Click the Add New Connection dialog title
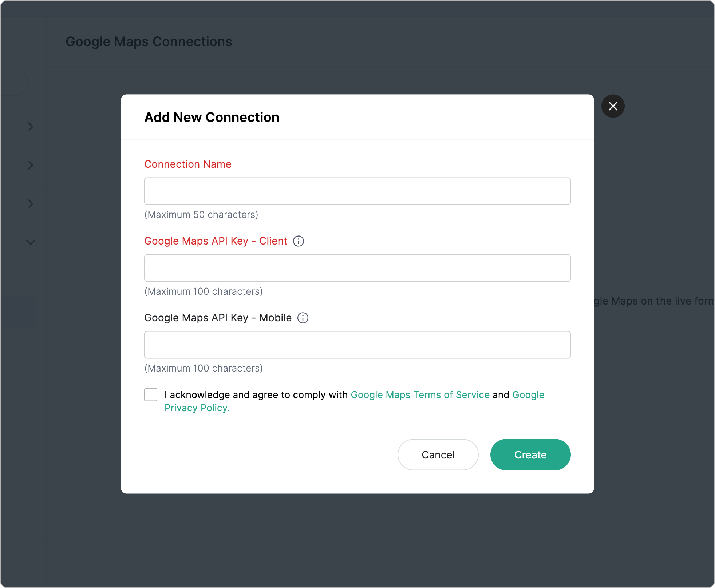The height and width of the screenshot is (588, 715). pyautogui.click(x=212, y=118)
